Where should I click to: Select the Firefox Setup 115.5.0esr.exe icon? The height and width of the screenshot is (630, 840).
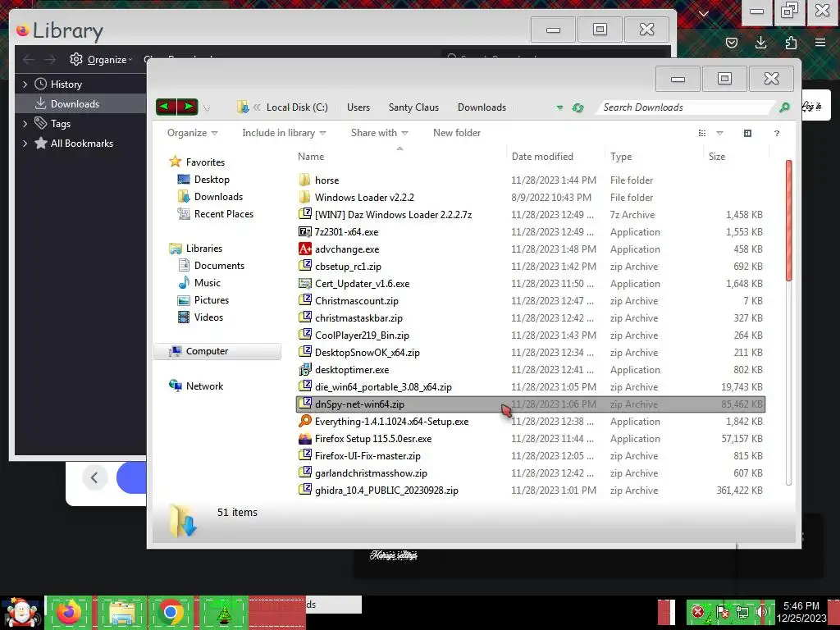pyautogui.click(x=305, y=439)
